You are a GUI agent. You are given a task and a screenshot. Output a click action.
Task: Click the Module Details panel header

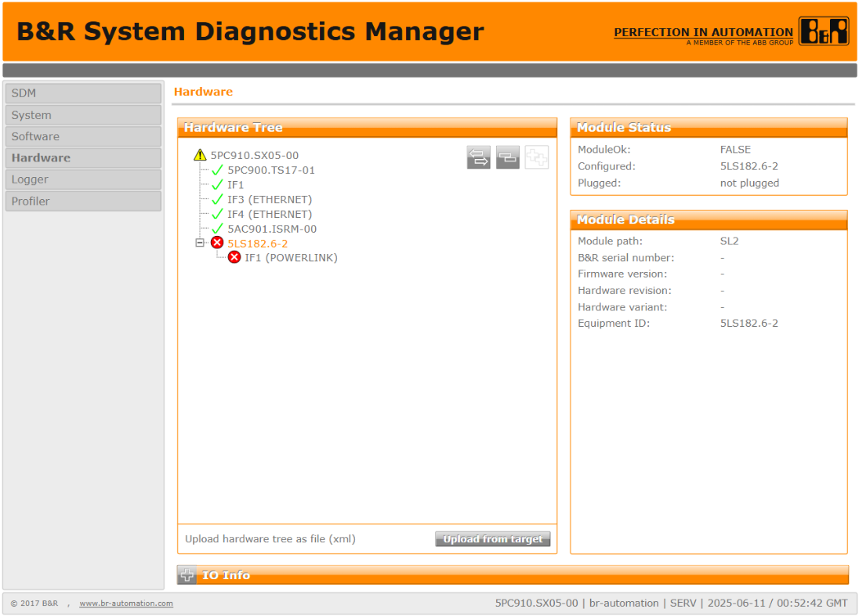click(x=709, y=219)
